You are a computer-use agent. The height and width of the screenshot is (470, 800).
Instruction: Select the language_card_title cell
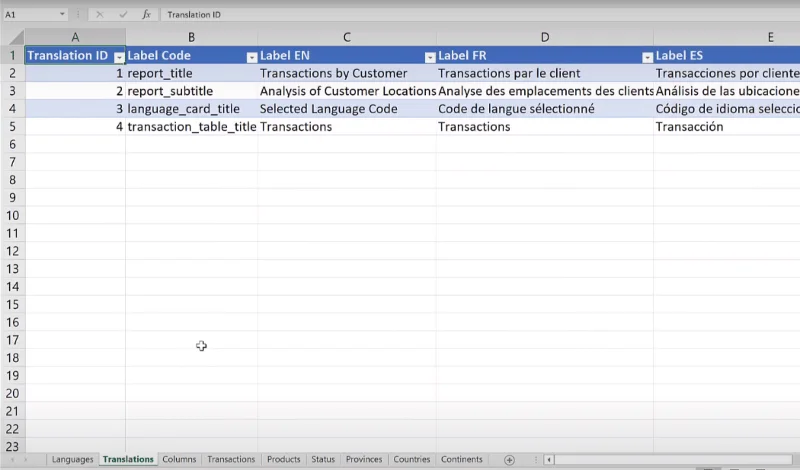point(191,109)
